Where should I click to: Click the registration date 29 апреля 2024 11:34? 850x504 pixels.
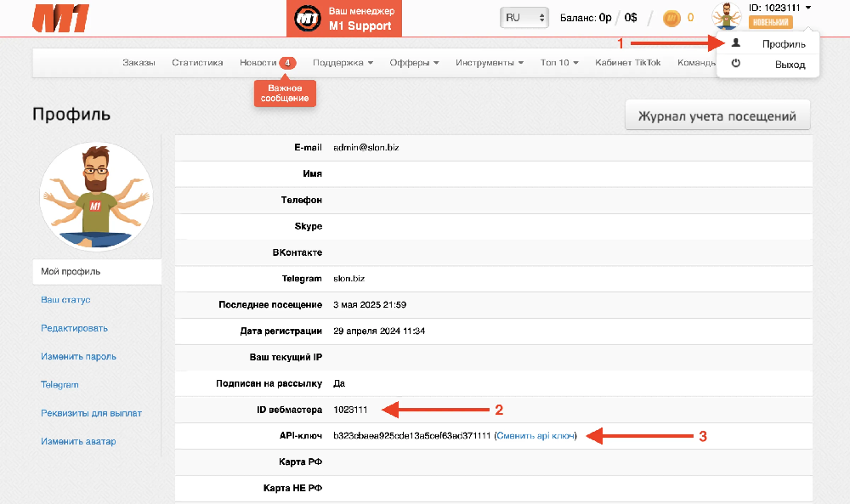click(379, 331)
